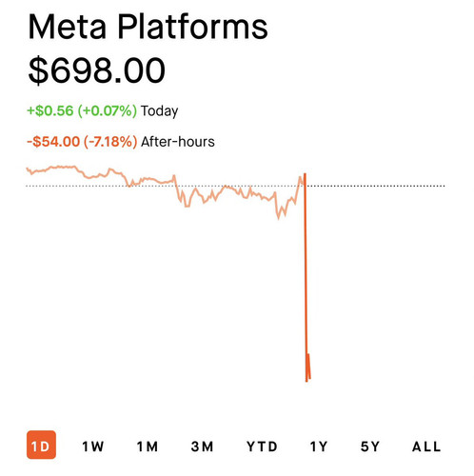This screenshot has height=476, width=474.
Task: Click the top of the after-hours spike
Action: pyautogui.click(x=305, y=174)
